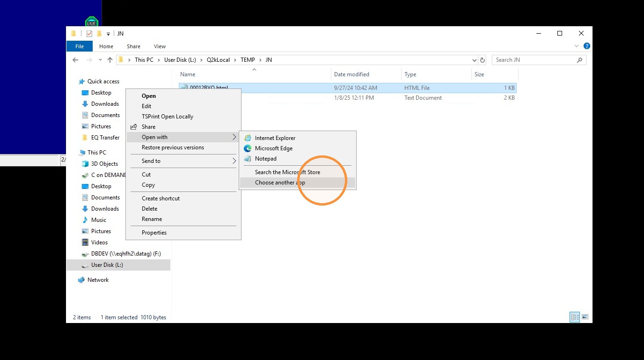Image resolution: width=644 pixels, height=360 pixels.
Task: Switch to large icons view in status bar
Action: tap(585, 317)
